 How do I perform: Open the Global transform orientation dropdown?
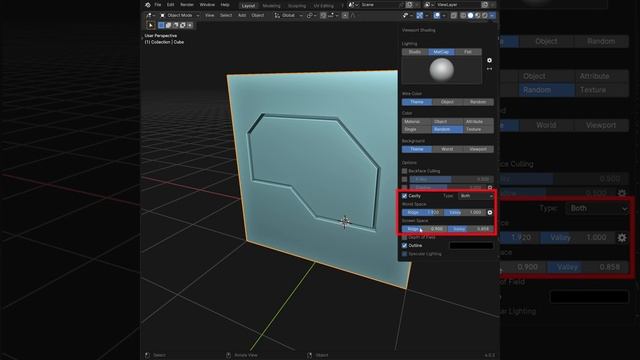(x=289, y=16)
